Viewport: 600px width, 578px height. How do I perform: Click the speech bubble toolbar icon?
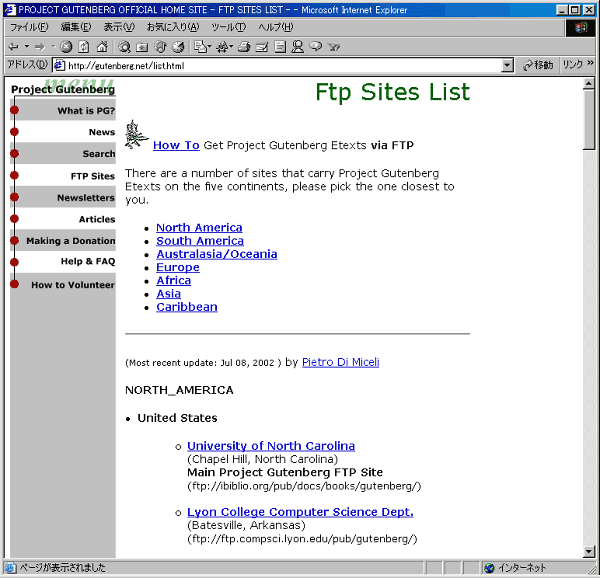coord(315,47)
